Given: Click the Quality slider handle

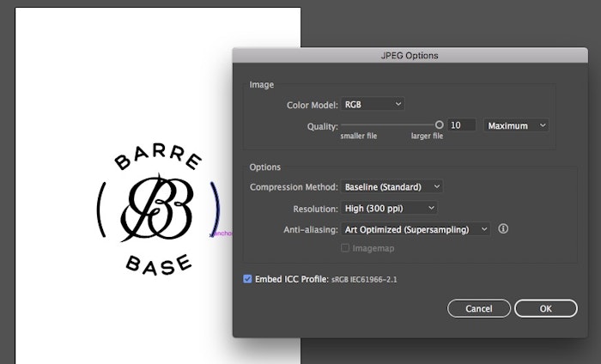Looking at the screenshot, I should pos(440,124).
